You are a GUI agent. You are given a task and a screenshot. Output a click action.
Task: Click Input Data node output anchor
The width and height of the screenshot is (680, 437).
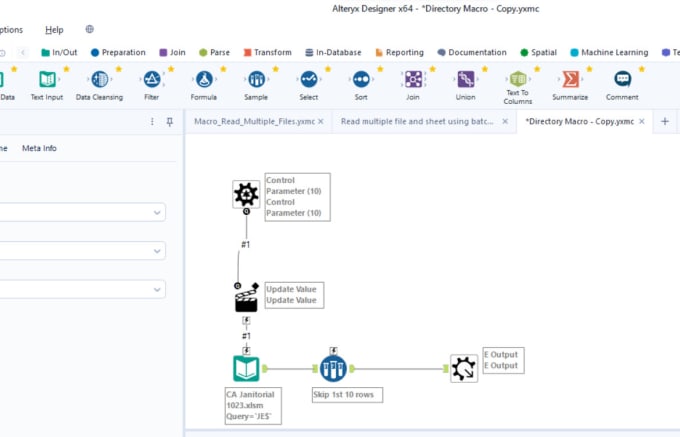[265, 369]
